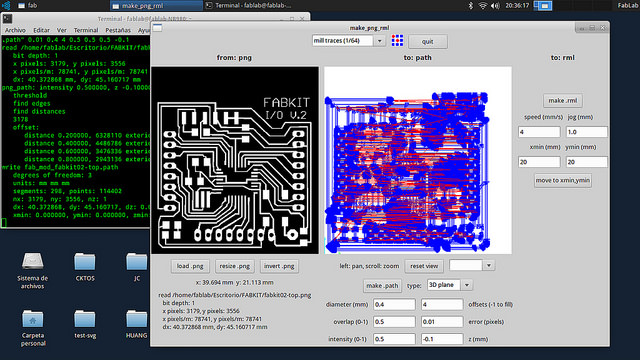Screen dimensions: 640x360
Task: Click the Wi-Fi network tray icon
Action: (x=483, y=5)
